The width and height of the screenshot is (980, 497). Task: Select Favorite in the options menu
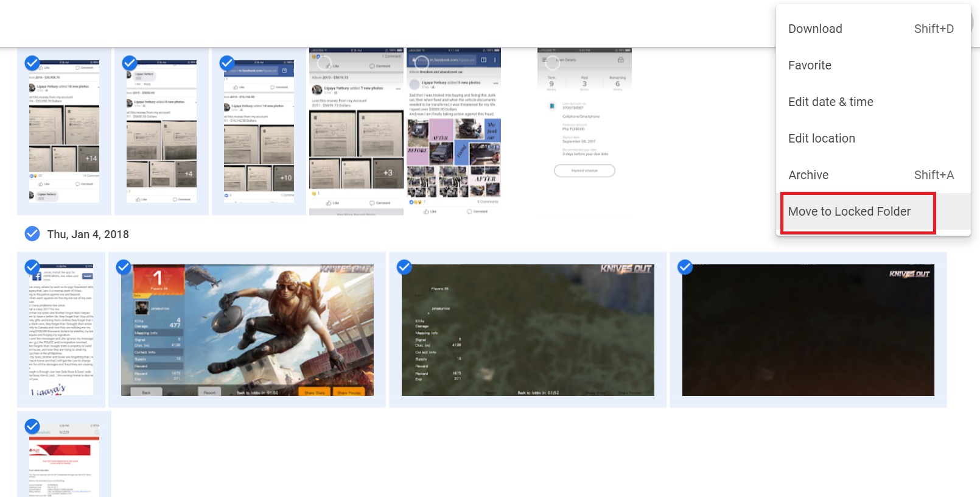(x=873, y=65)
